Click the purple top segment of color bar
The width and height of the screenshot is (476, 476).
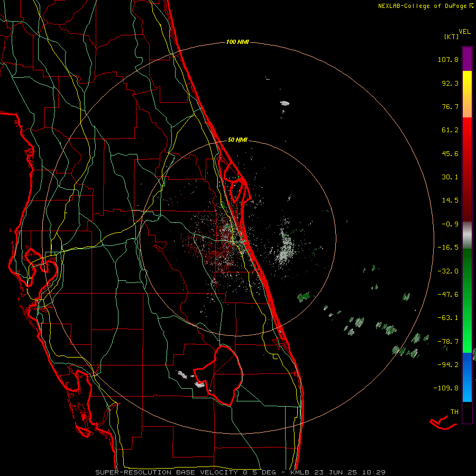[x=467, y=59]
